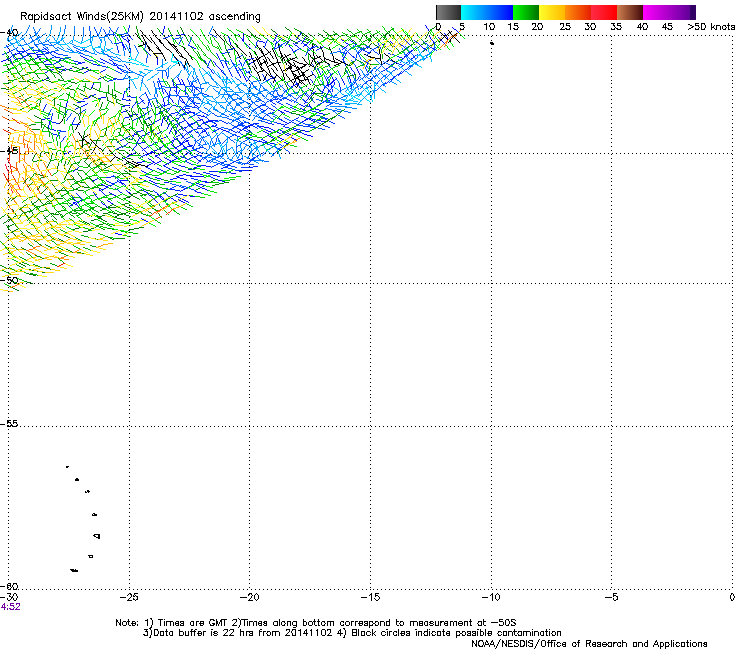Image resolution: width=740 pixels, height=650 pixels.
Task: Click the '-25' longitude axis label
Action: point(129,597)
